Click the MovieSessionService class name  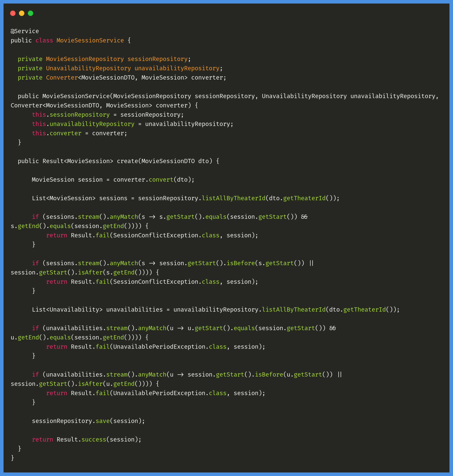(x=90, y=40)
